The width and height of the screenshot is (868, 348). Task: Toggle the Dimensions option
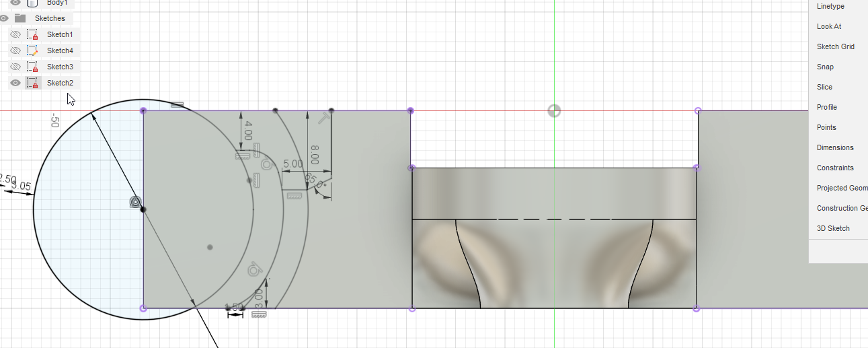coord(835,147)
